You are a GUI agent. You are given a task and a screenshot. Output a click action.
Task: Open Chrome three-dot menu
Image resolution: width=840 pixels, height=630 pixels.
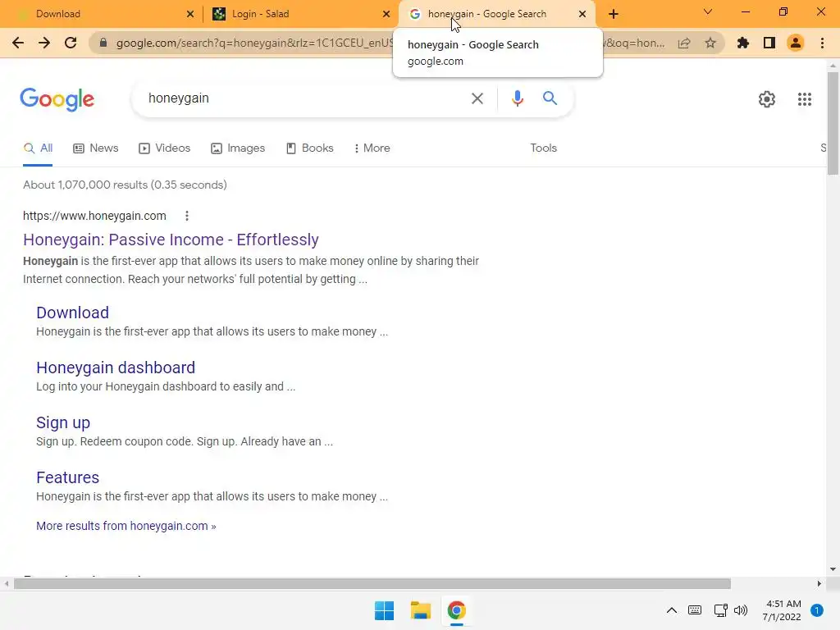click(822, 43)
